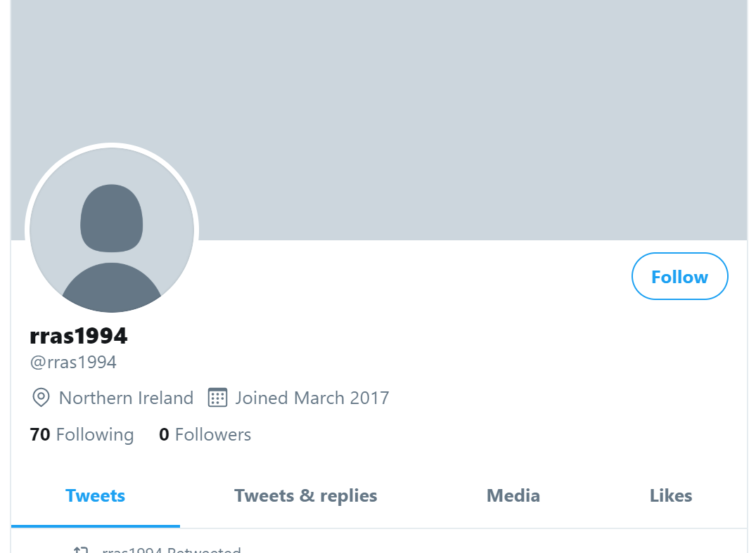Click the location pin icon
This screenshot has height=553, width=756.
click(x=41, y=398)
